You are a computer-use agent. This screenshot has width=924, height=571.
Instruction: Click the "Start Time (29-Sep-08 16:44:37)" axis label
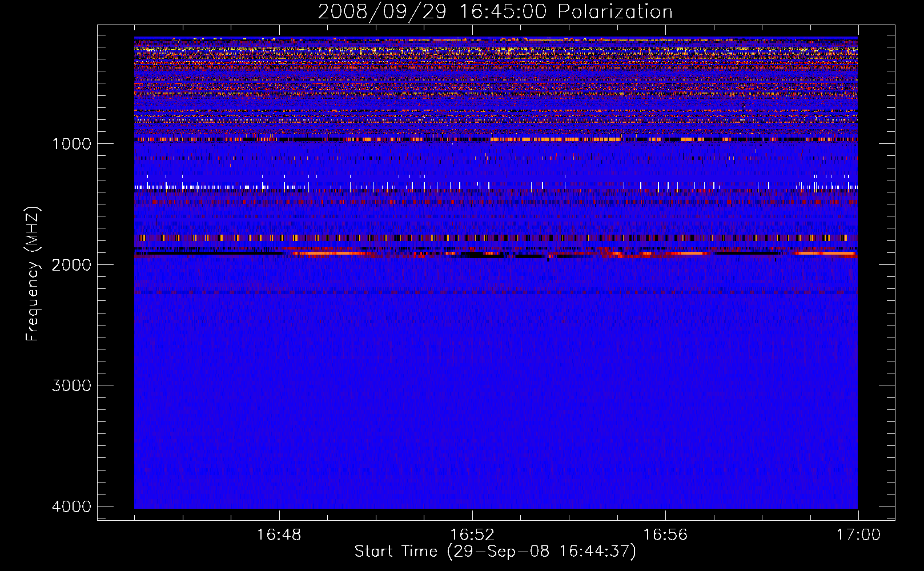495,552
